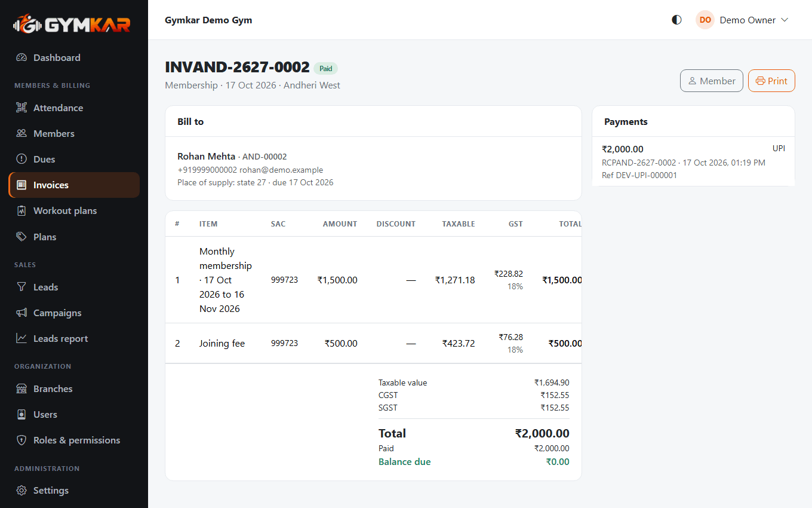Click the Members people icon
This screenshot has width=812, height=508.
tap(21, 134)
